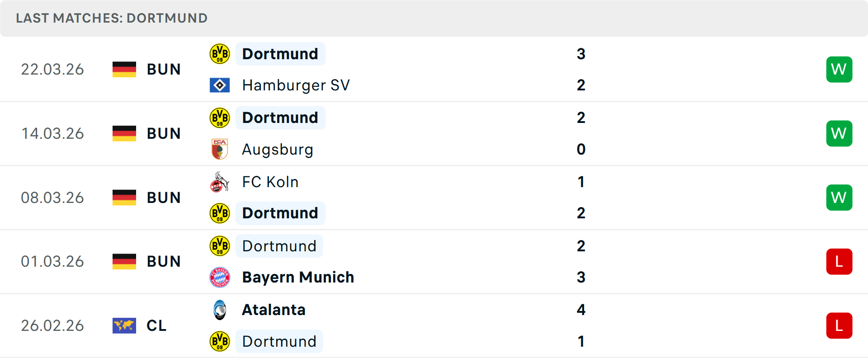This screenshot has width=868, height=358.
Task: Toggle the W result badge for the FC Koln match
Action: (839, 197)
